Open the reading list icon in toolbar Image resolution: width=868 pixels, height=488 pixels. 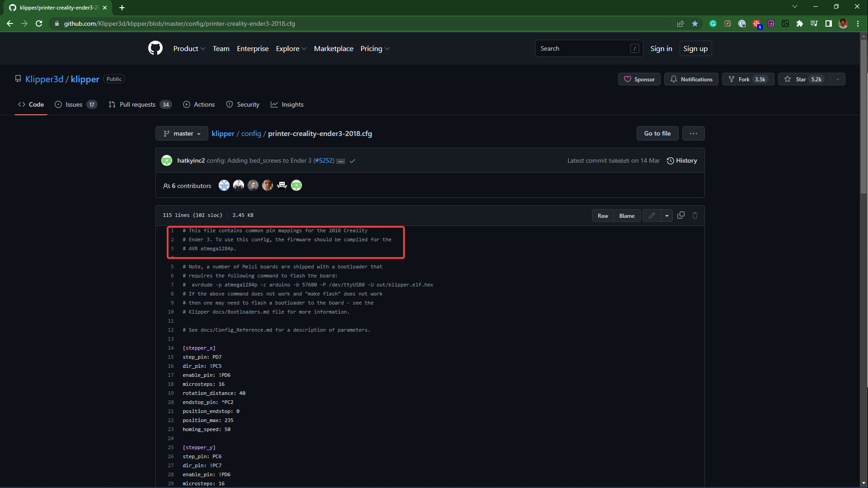tap(814, 23)
